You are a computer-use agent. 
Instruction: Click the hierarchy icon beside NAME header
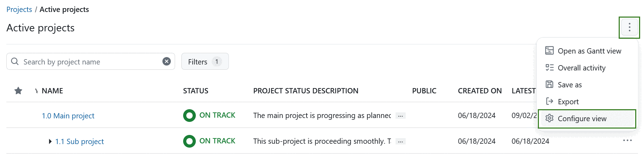(37, 91)
